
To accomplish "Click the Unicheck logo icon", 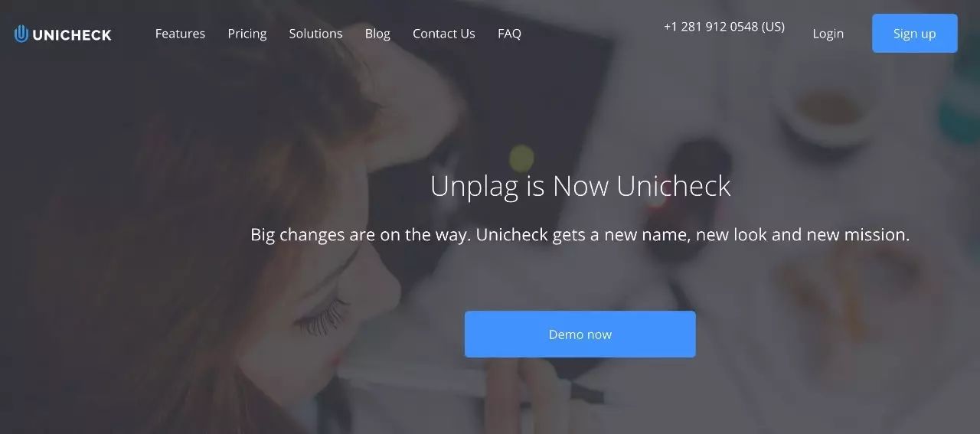I will click(21, 34).
